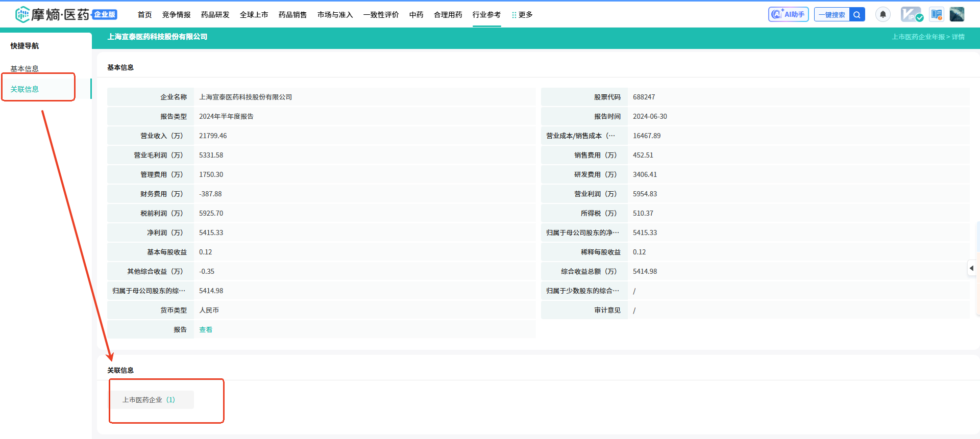Open 市场与准入 menu
Screen dimensions: 980x439
point(335,15)
